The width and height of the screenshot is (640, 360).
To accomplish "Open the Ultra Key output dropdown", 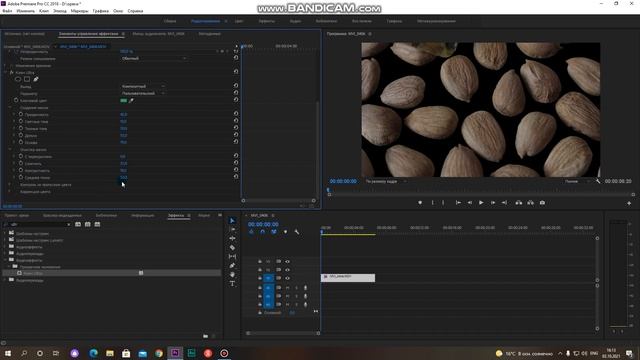I will 143,87.
